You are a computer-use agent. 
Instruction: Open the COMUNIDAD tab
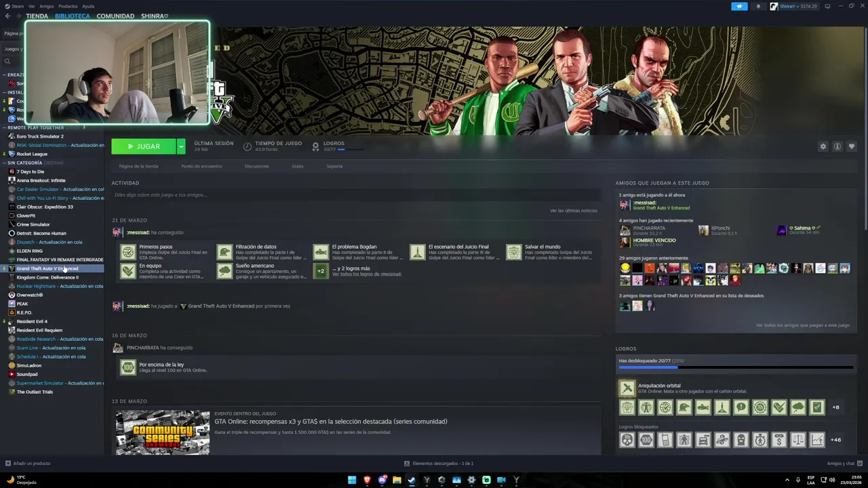pyautogui.click(x=115, y=16)
